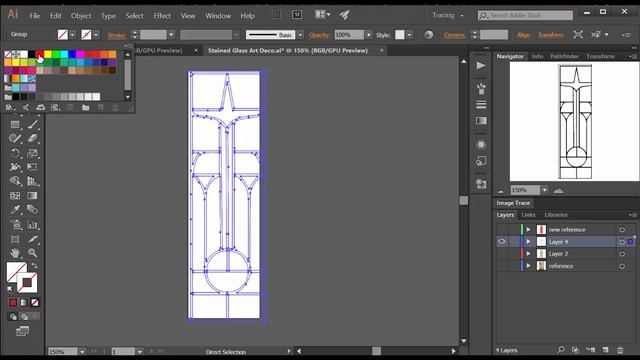Select the Slice tool
640x360 pixels.
33,239
